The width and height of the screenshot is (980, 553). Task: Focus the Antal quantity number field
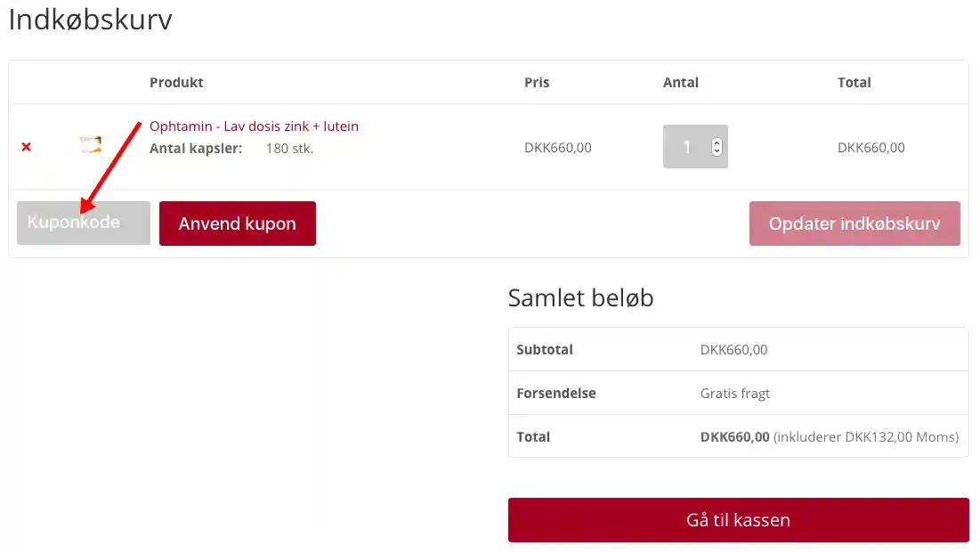click(686, 147)
